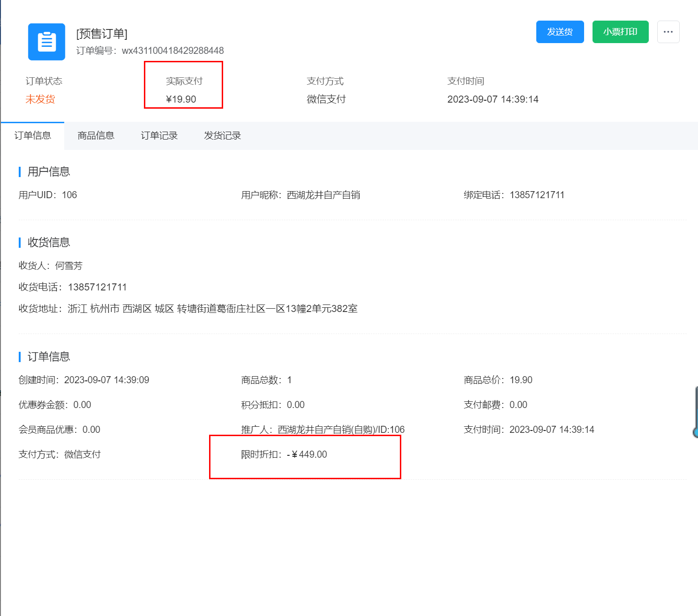Viewport: 698px width, 616px height.
Task: Click the user nickname 西湖龙井自产自销
Action: 323,195
